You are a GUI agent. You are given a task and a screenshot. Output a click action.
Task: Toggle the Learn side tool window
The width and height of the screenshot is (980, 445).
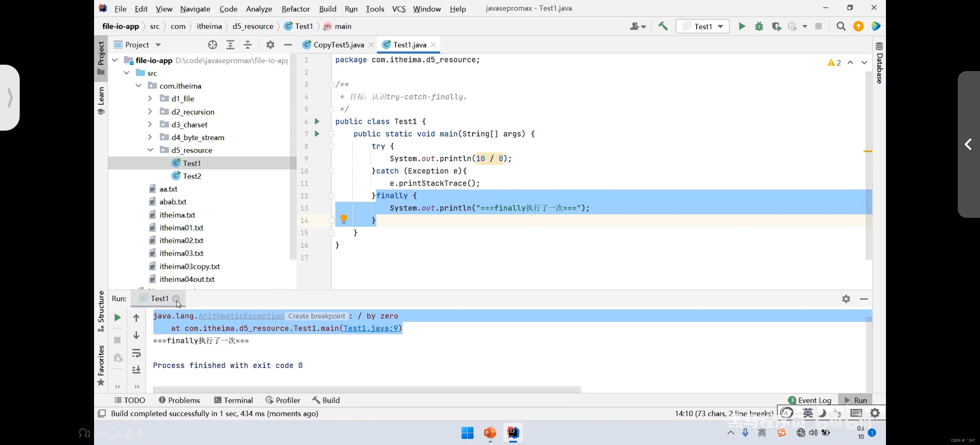point(101,100)
